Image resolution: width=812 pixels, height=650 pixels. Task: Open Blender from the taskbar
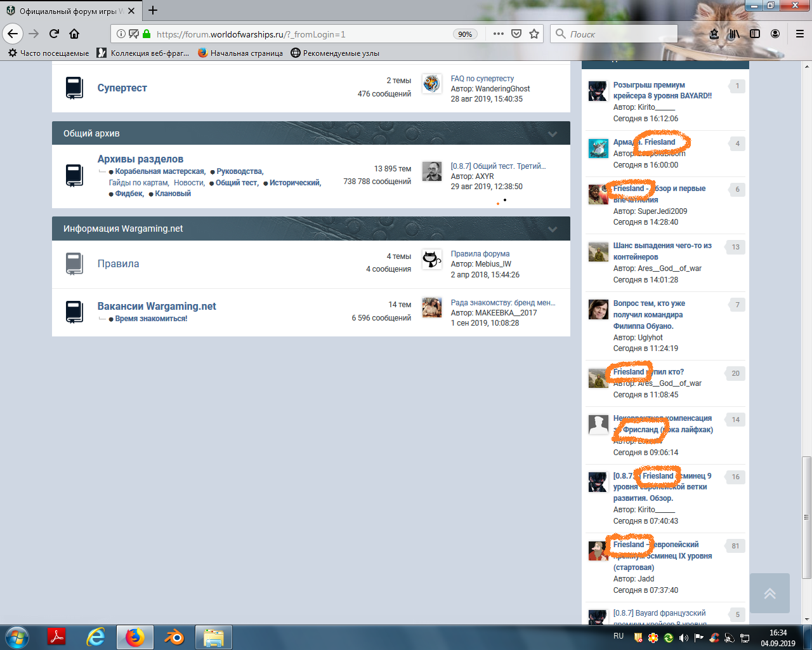[174, 637]
